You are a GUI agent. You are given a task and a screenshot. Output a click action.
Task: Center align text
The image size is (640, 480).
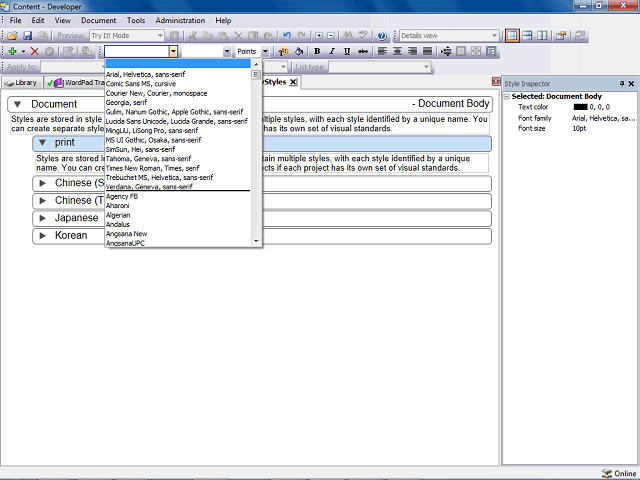397,51
